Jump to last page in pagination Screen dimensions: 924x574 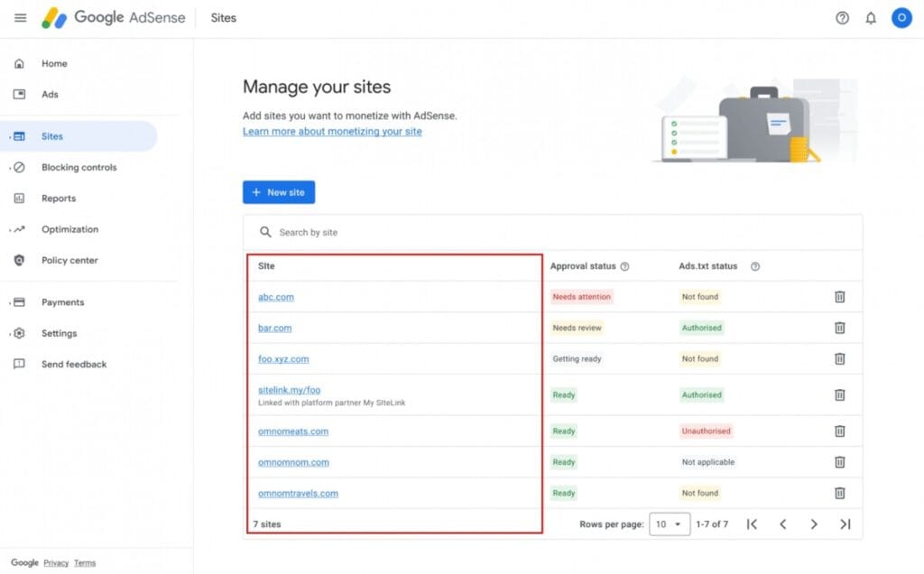[x=845, y=524]
